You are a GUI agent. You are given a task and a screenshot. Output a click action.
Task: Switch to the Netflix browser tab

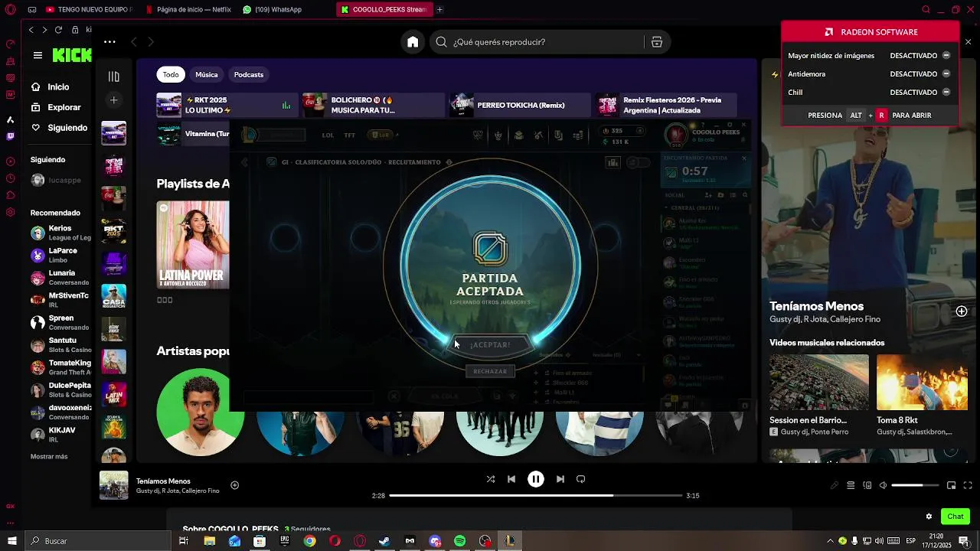[x=188, y=10]
